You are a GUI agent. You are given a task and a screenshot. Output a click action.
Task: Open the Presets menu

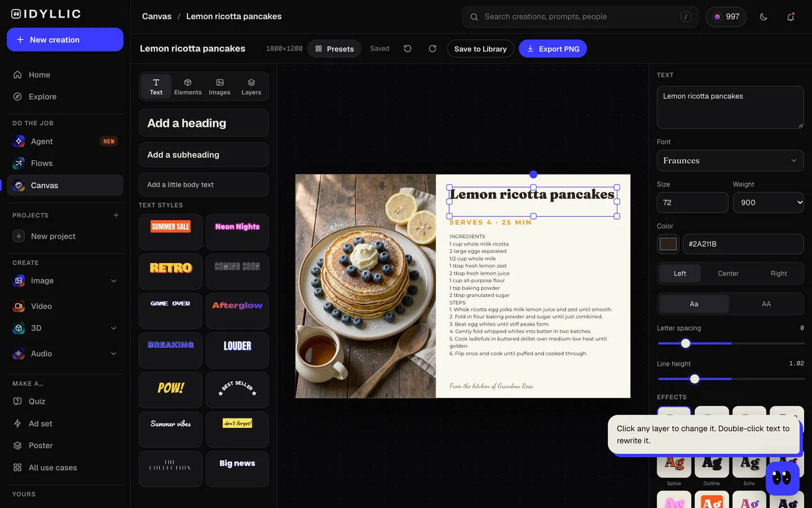(334, 49)
